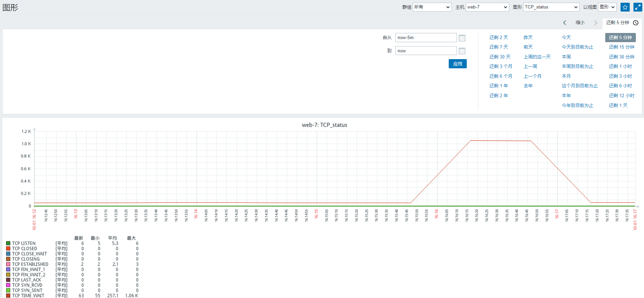Select time range 还剩 30 天

[500, 57]
